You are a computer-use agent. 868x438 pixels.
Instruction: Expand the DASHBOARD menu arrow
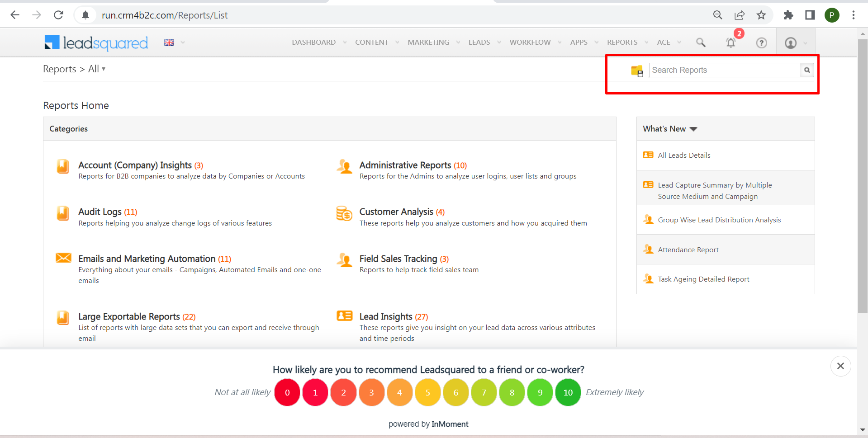pos(345,42)
